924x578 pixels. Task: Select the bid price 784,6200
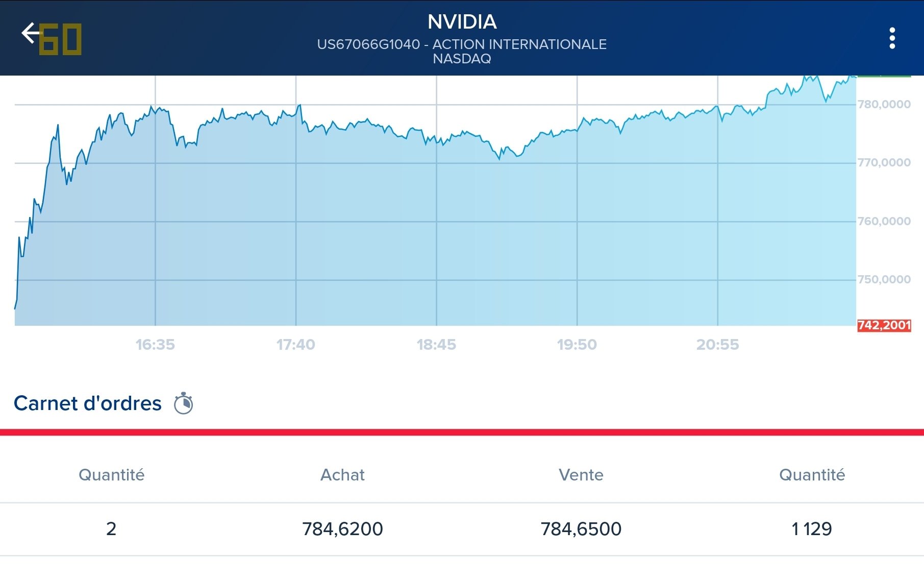pyautogui.click(x=342, y=529)
